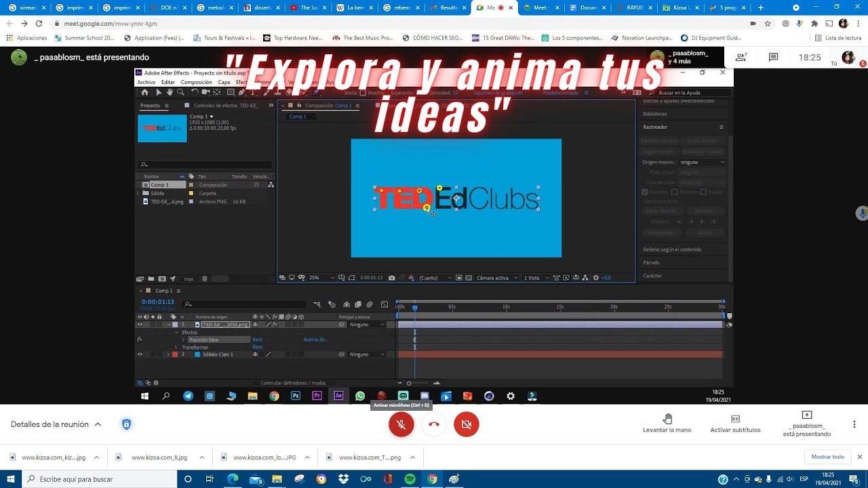Open WhatsApp from the shared screen taskbar
The height and width of the screenshot is (488, 868).
click(x=359, y=396)
